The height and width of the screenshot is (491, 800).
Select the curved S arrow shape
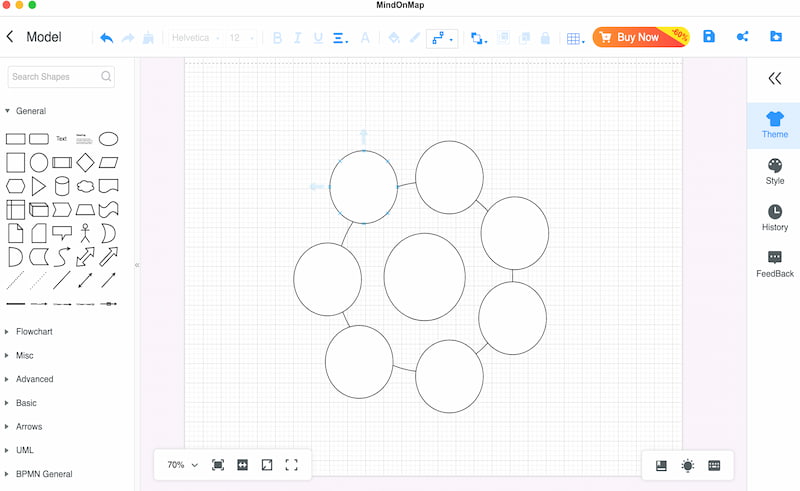(62, 257)
